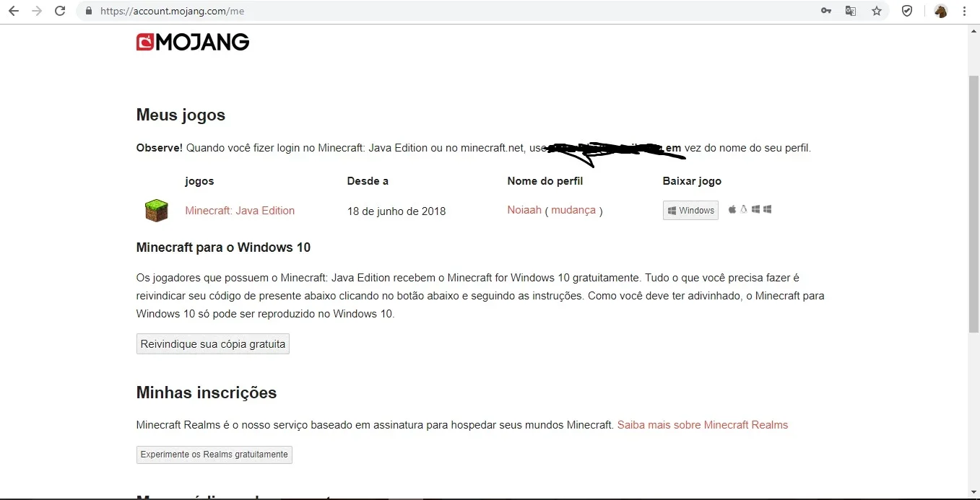Open Google Translate page option
Viewport: 980px width, 500px height.
tap(851, 11)
